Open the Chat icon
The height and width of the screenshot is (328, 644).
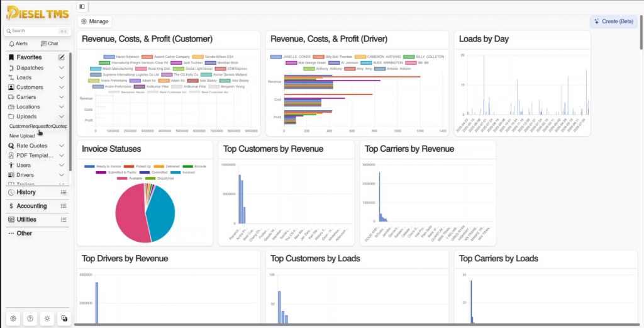click(x=43, y=43)
